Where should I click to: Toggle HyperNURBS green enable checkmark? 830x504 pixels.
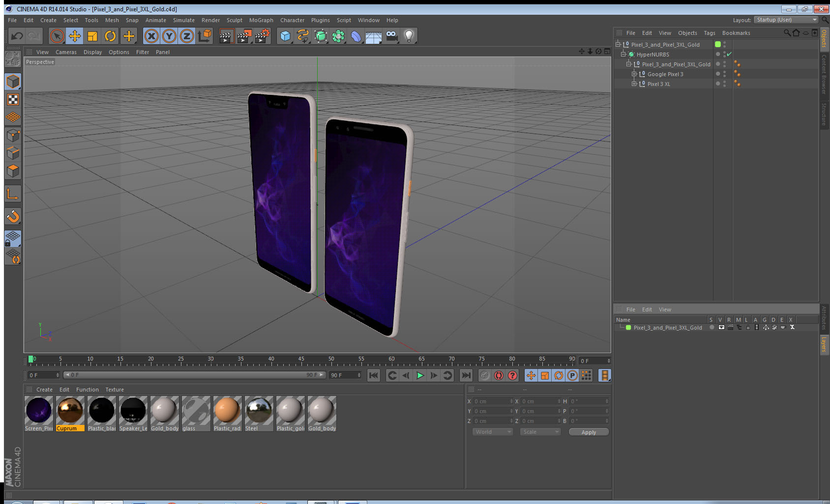click(x=729, y=54)
